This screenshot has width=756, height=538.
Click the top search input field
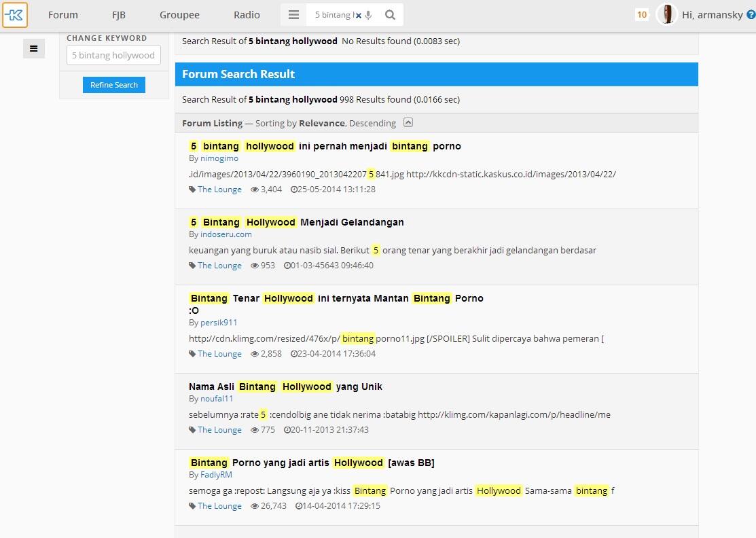click(x=334, y=15)
